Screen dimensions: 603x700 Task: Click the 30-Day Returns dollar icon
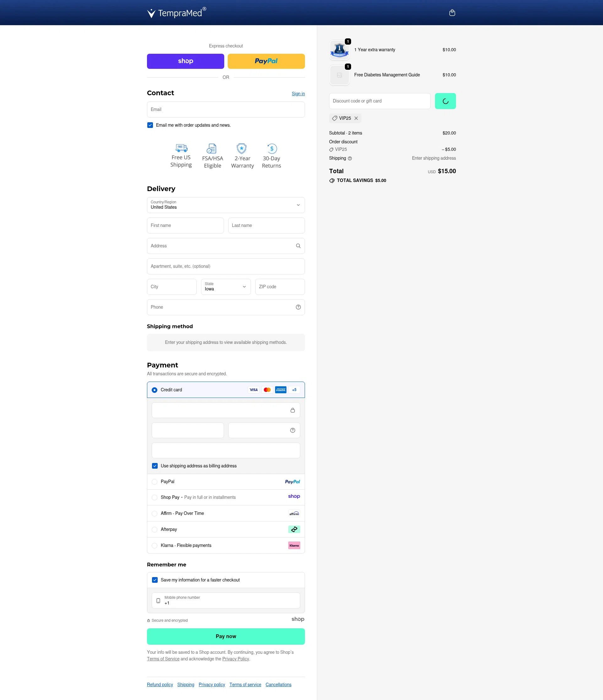(271, 148)
